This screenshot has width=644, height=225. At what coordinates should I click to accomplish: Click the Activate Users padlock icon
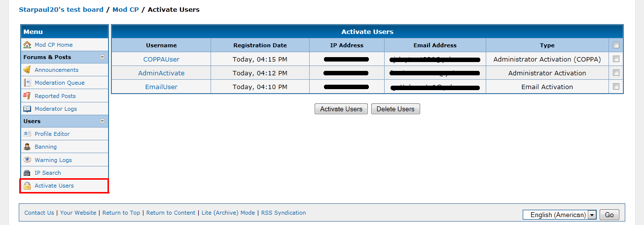[x=27, y=186]
